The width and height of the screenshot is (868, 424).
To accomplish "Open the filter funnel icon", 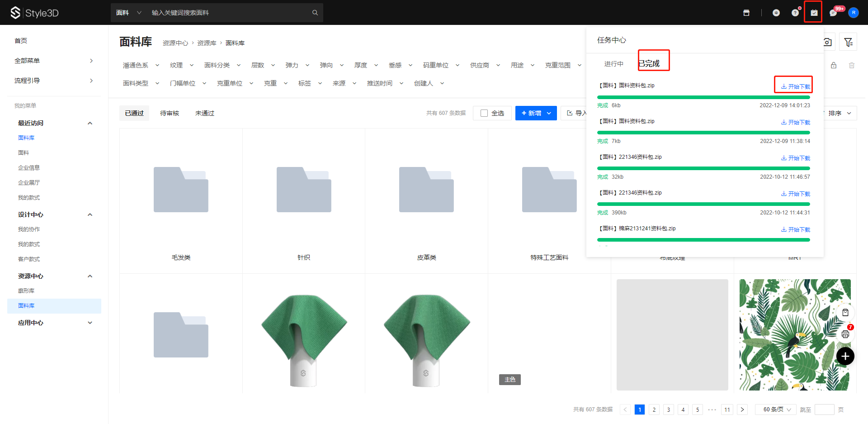I will (848, 42).
